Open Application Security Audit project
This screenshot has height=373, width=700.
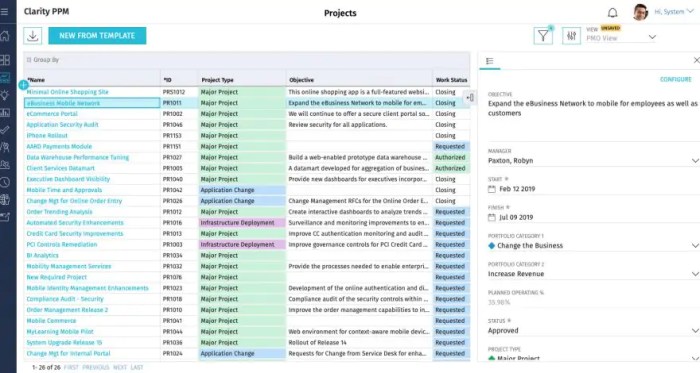[62, 124]
